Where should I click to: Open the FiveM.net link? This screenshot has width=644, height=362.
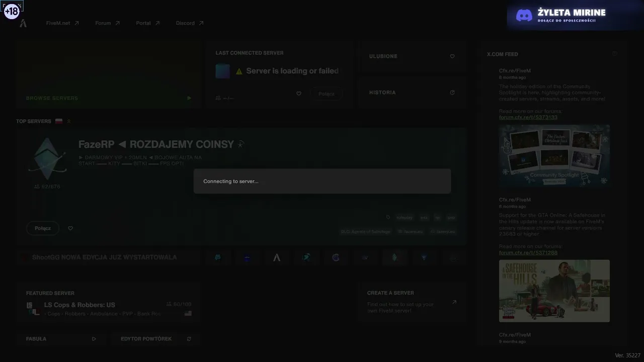pos(62,23)
